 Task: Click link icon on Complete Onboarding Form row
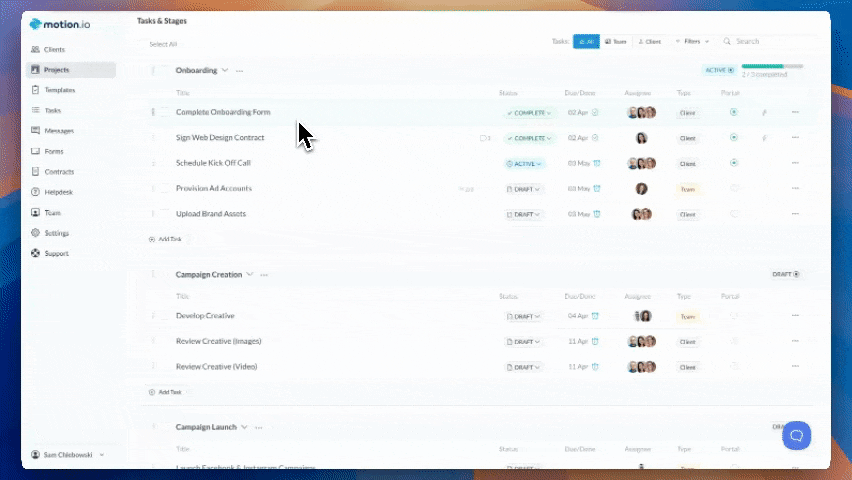765,113
